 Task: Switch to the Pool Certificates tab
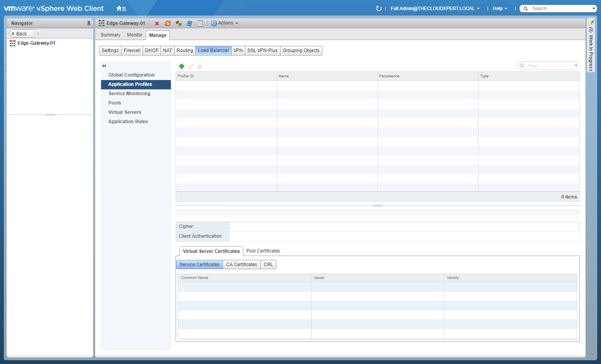(x=263, y=251)
